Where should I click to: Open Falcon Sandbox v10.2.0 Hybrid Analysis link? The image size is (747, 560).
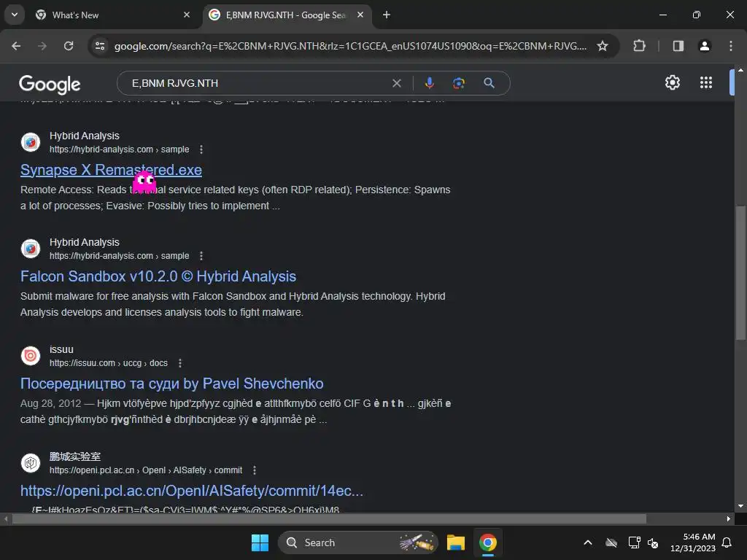coord(158,276)
